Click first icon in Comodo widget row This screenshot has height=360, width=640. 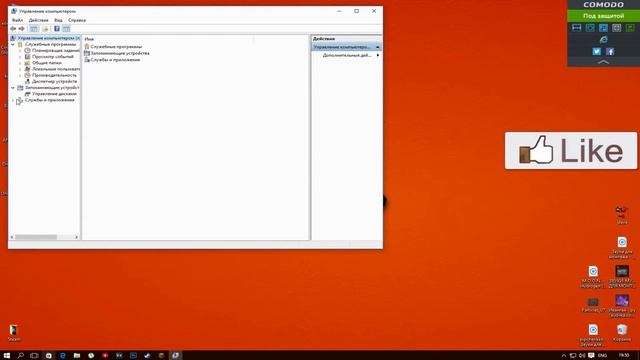coord(576,28)
